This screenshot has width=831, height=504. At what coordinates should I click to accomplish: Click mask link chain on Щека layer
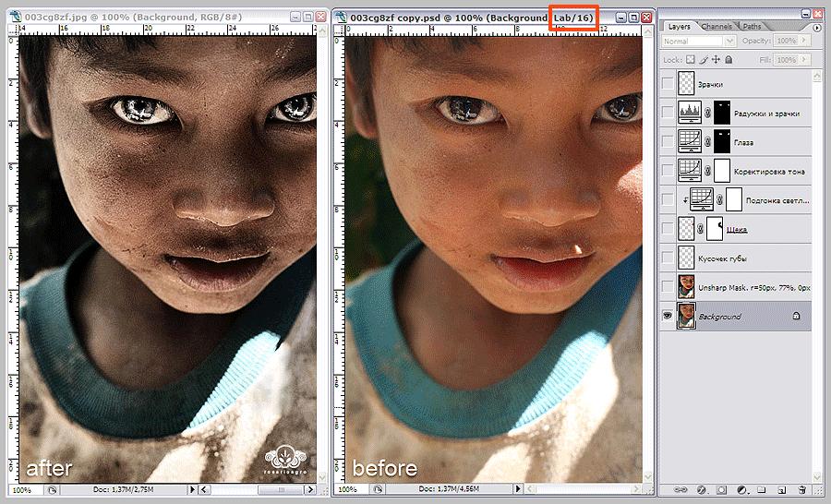point(700,228)
